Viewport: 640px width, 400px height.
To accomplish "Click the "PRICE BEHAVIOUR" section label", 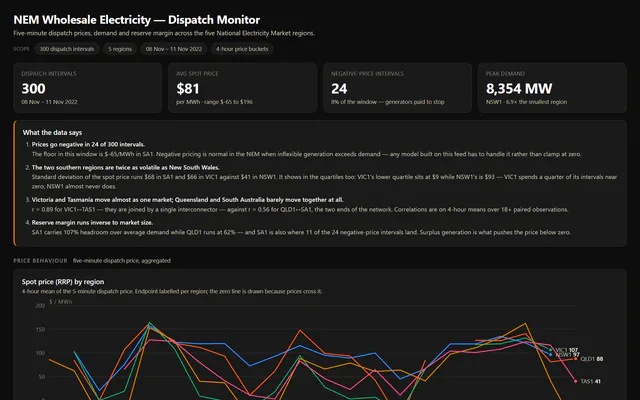I will click(40, 261).
